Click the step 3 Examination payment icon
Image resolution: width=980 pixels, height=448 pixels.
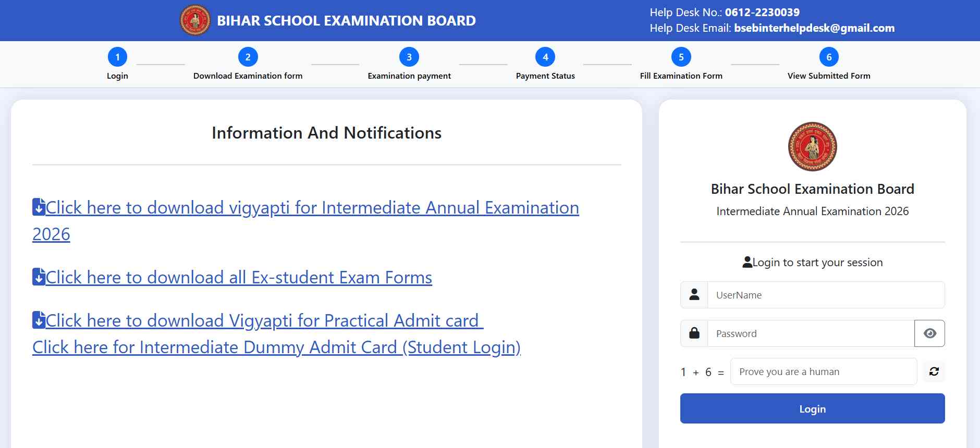[409, 56]
